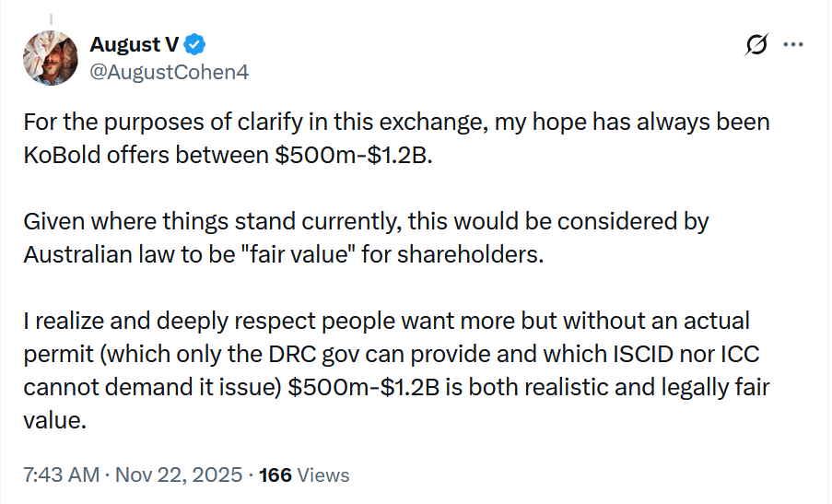832x504 pixels.
Task: Click the 7:43 AM timestamp
Action: point(61,475)
